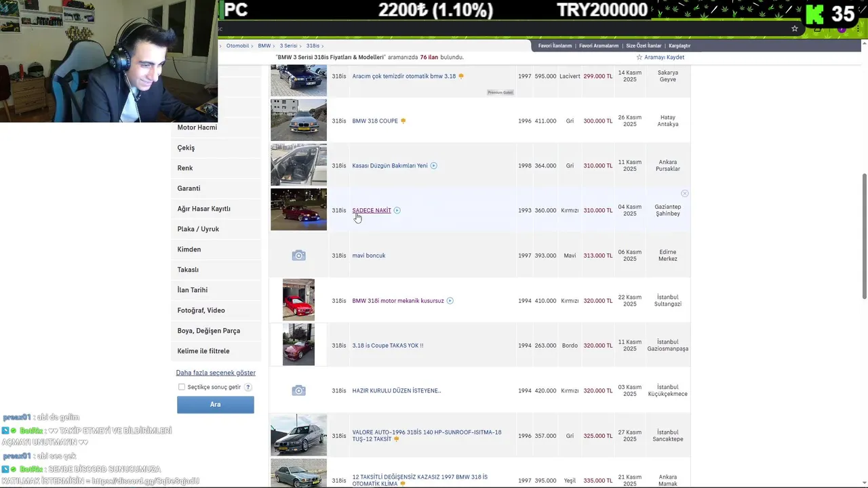Open Size Özel İlanlar menu item
Screen dimensions: 868x488
644,46
